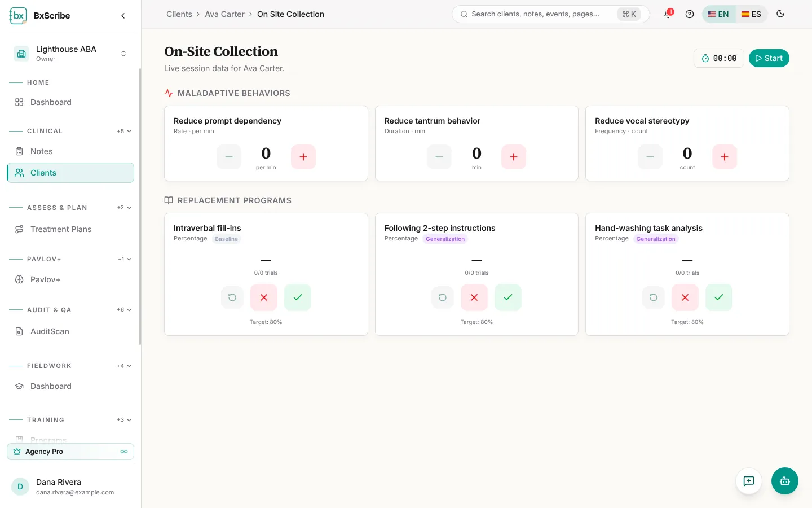
Task: Open the Lighthouse ABA organization switcher
Action: (70, 54)
